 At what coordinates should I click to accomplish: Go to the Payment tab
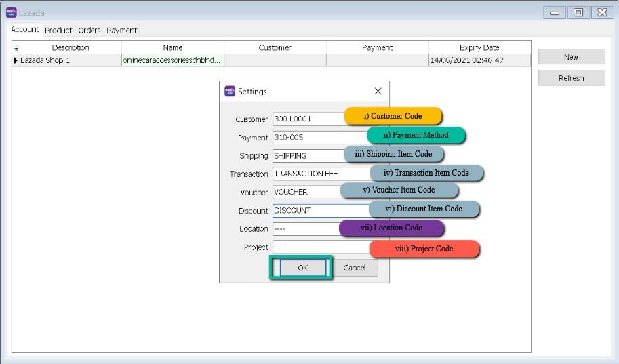(x=122, y=31)
